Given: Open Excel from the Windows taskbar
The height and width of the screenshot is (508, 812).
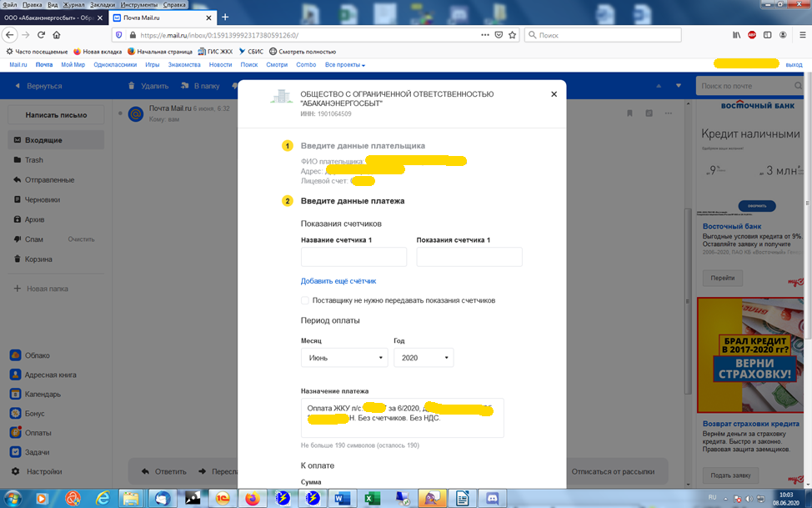Looking at the screenshot, I should coord(371,499).
